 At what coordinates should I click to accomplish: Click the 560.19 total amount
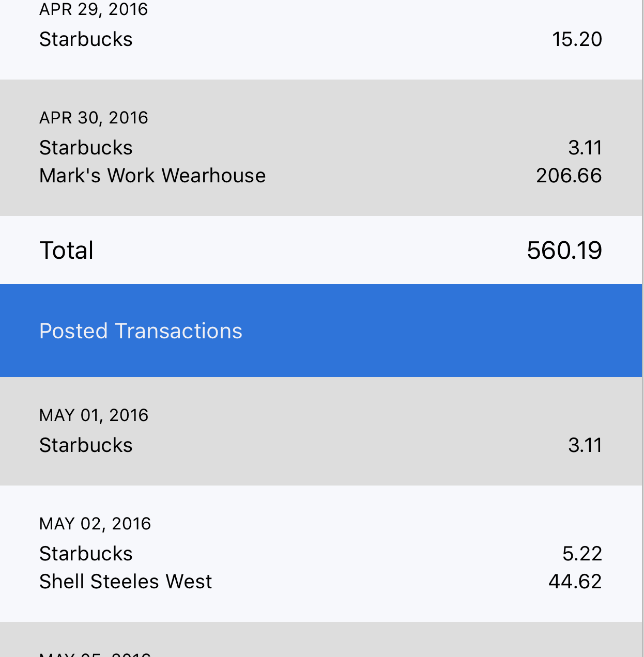tap(564, 251)
